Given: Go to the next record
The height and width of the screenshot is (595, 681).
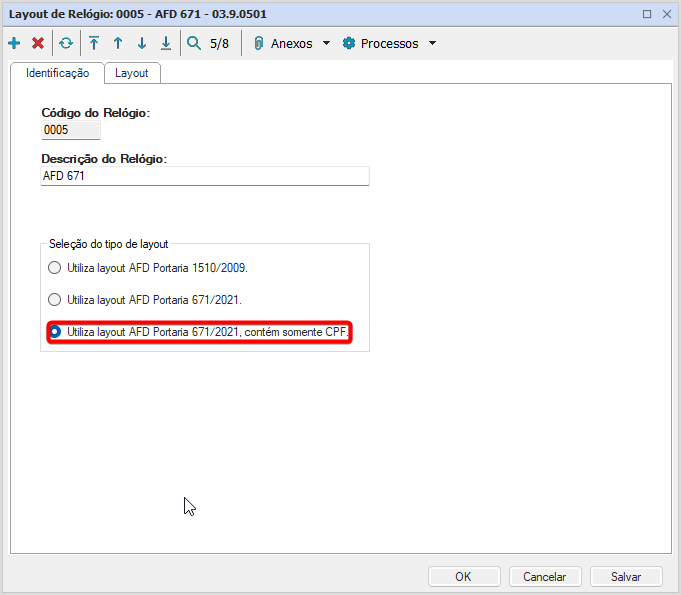Looking at the screenshot, I should point(142,43).
